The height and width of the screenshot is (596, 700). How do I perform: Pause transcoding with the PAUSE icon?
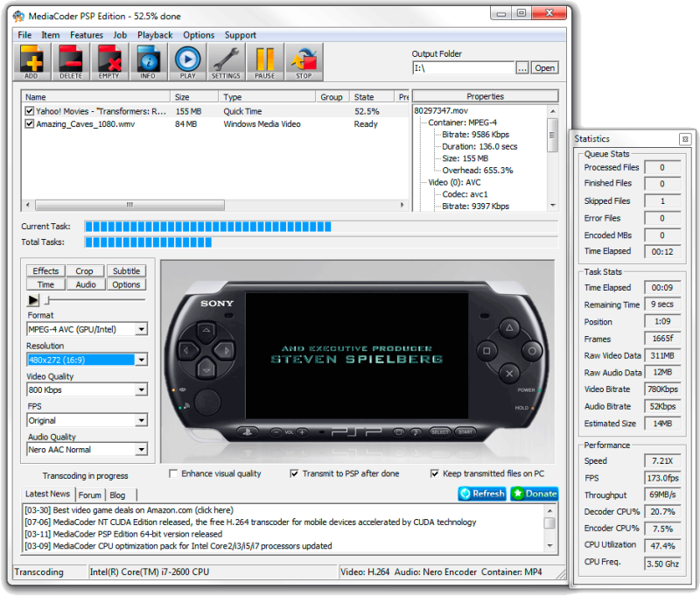[264, 61]
